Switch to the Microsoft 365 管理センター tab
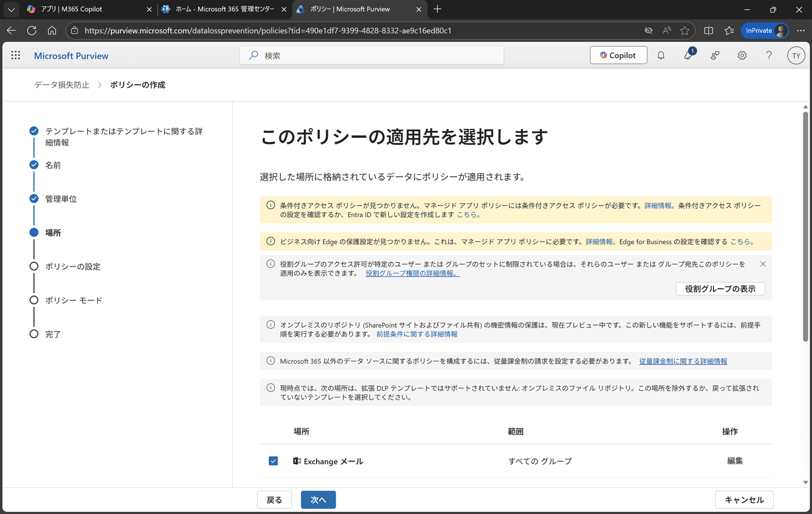The height and width of the screenshot is (514, 812). [225, 9]
